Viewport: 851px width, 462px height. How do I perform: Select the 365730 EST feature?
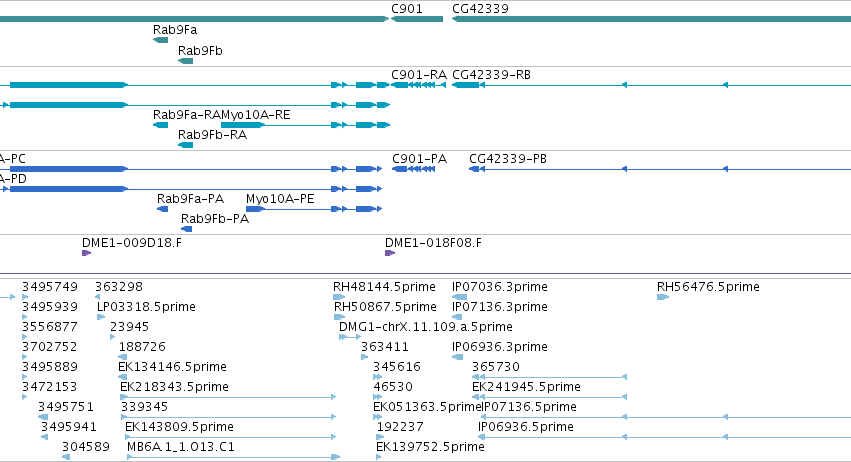[x=549, y=377]
